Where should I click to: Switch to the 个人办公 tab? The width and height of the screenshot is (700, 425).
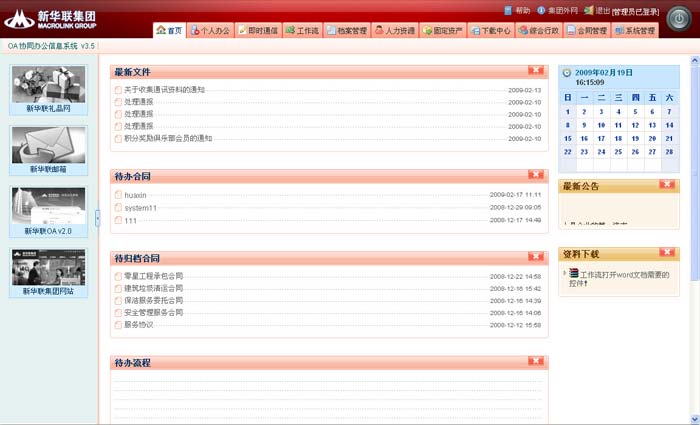(x=211, y=31)
